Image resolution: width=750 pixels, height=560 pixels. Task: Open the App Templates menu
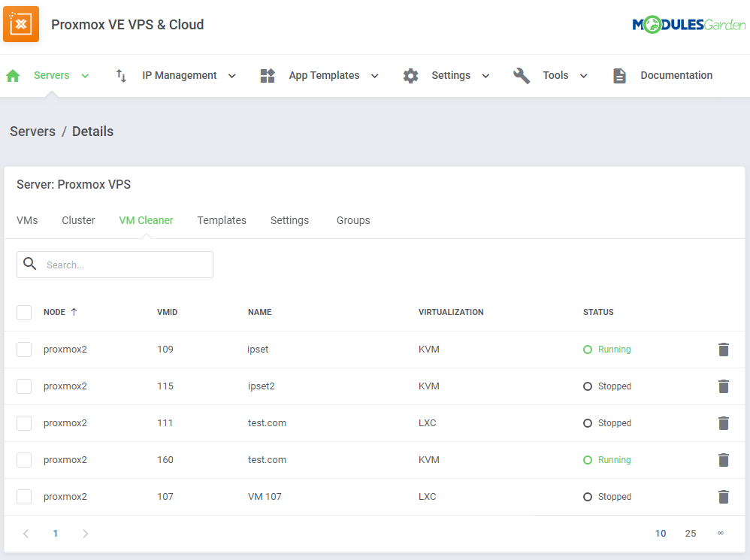pyautogui.click(x=324, y=76)
